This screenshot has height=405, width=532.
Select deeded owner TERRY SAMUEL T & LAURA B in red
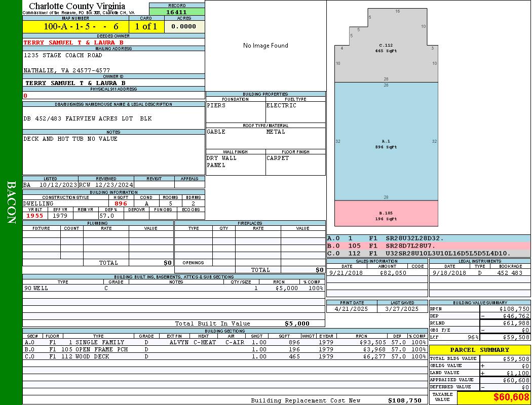point(73,43)
